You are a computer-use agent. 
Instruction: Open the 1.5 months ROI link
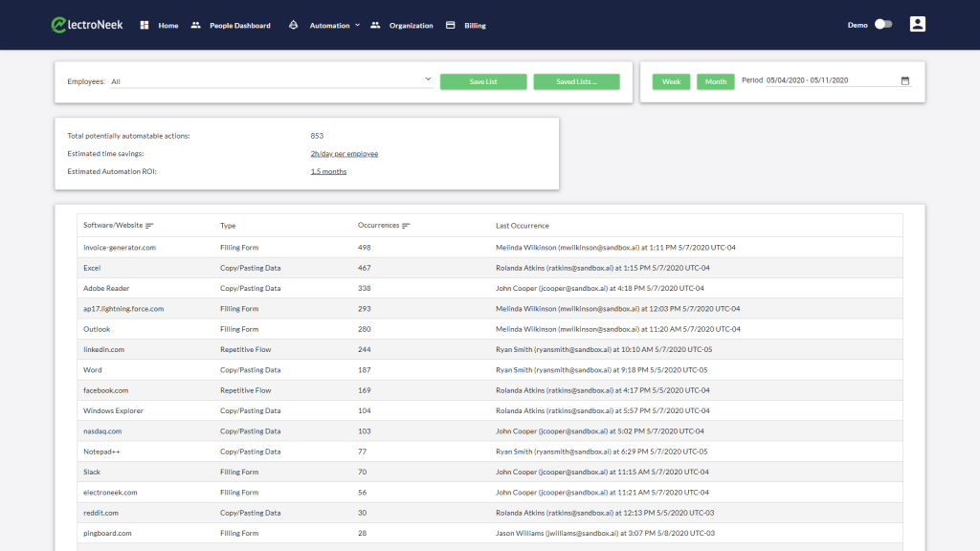pos(329,171)
